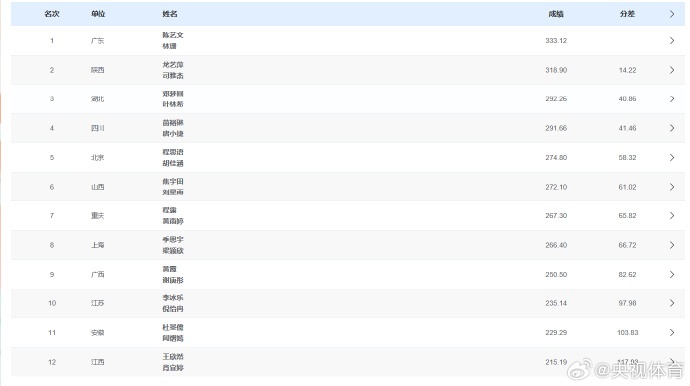Select the 江西 unit cell
The width and height of the screenshot is (690, 386).
pyautogui.click(x=98, y=362)
